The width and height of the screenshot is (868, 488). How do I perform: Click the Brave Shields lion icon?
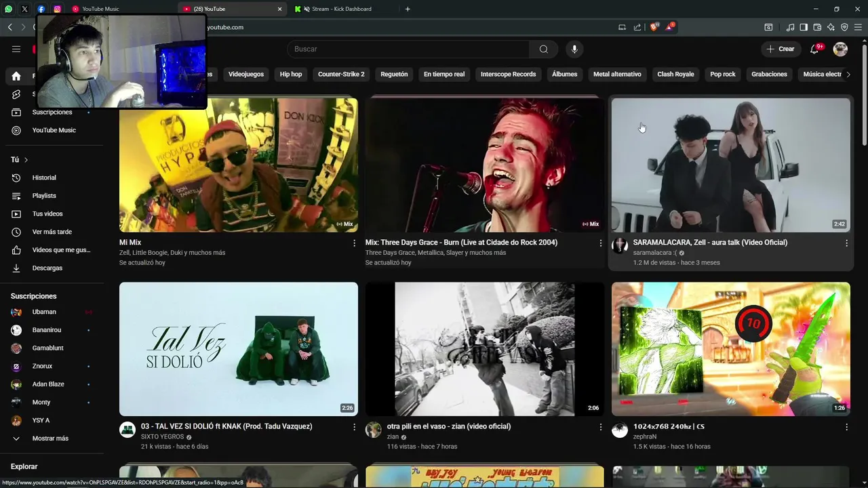tap(654, 27)
